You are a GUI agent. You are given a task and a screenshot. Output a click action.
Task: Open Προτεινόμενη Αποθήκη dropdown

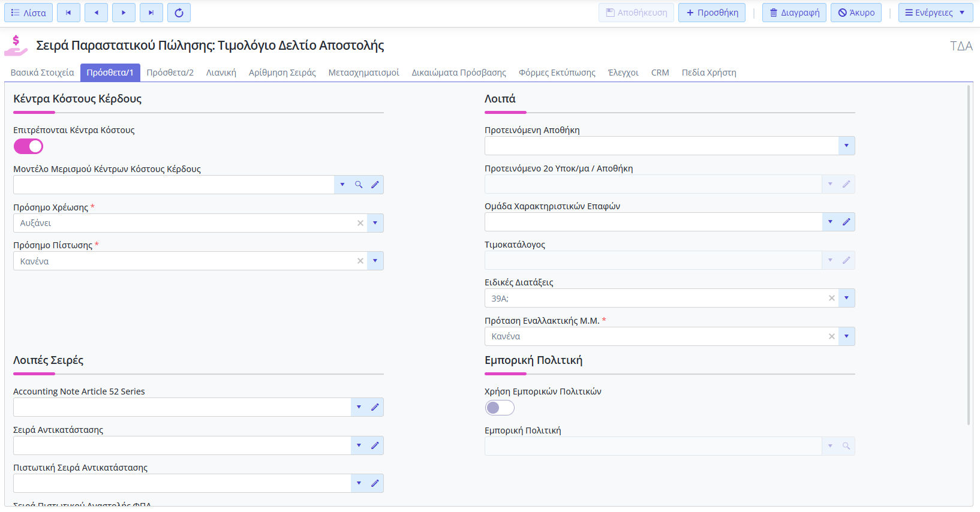point(846,146)
